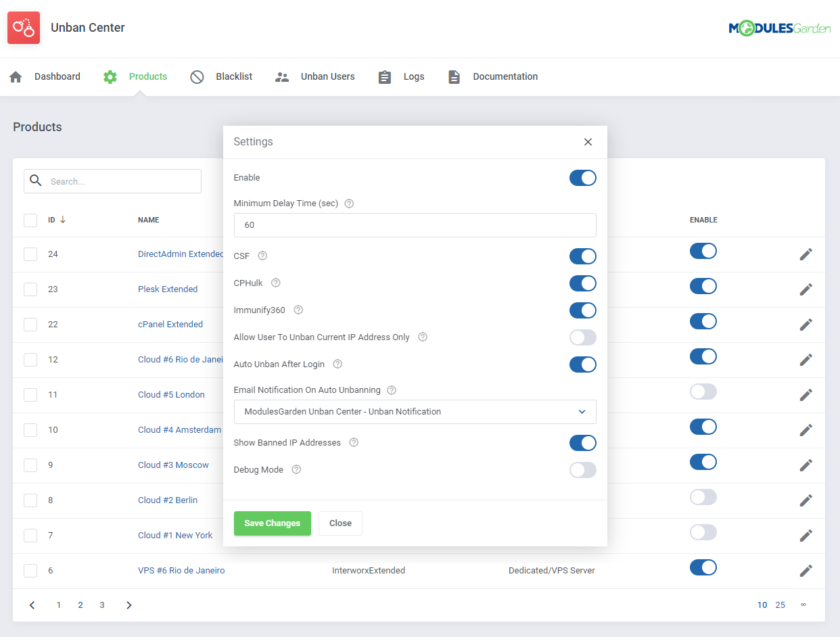Screen dimensions: 840x637
Task: Toggle the CSF switch
Action: click(583, 256)
